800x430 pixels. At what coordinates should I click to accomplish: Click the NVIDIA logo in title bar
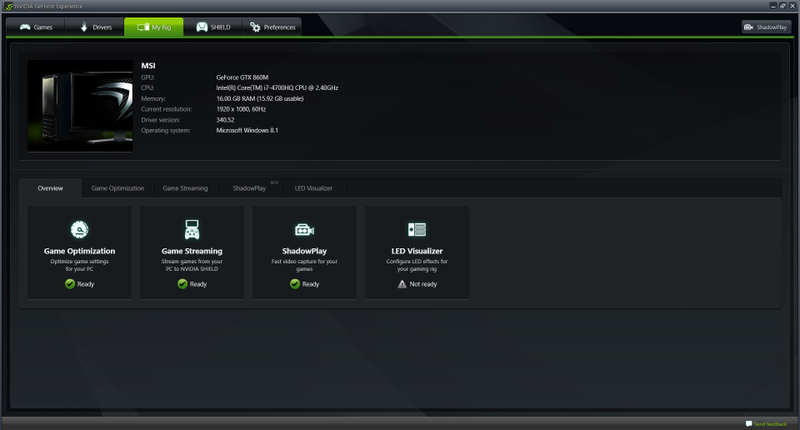click(x=9, y=6)
